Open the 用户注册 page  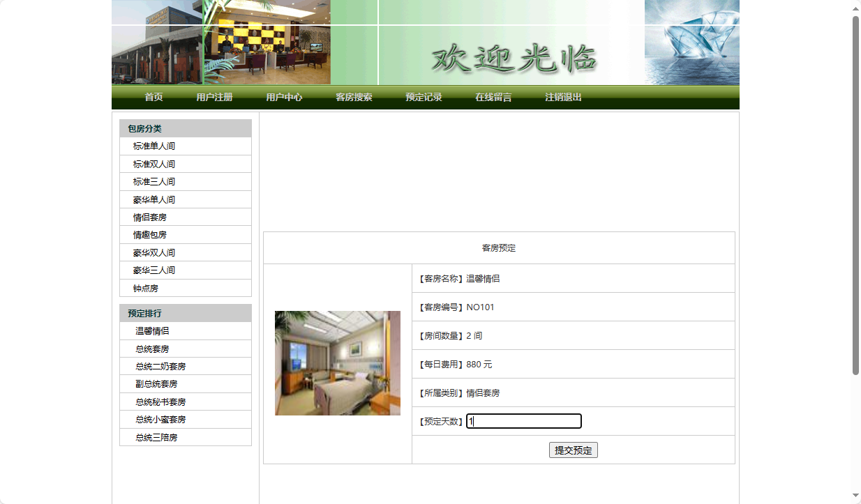[215, 98]
